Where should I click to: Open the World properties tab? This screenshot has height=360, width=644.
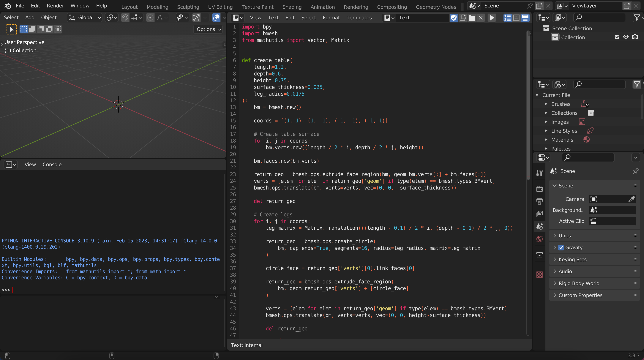click(x=539, y=239)
